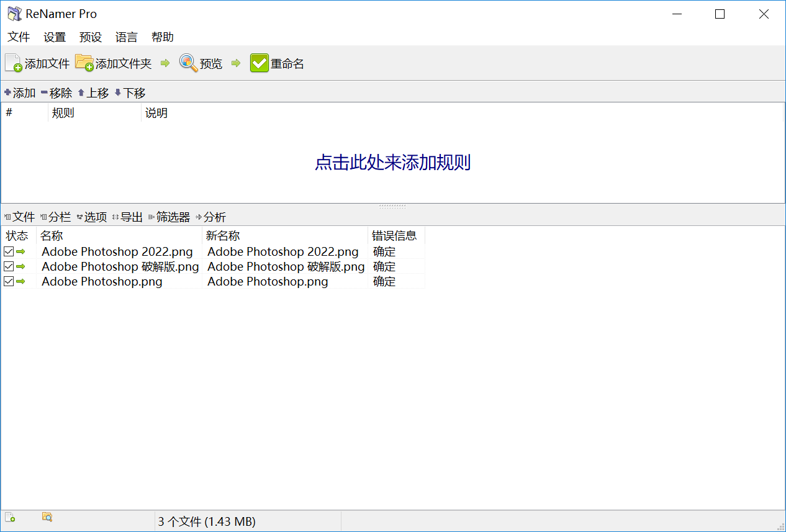This screenshot has width=786, height=532.
Task: Open the 分栏 columns dropdown
Action: point(55,217)
